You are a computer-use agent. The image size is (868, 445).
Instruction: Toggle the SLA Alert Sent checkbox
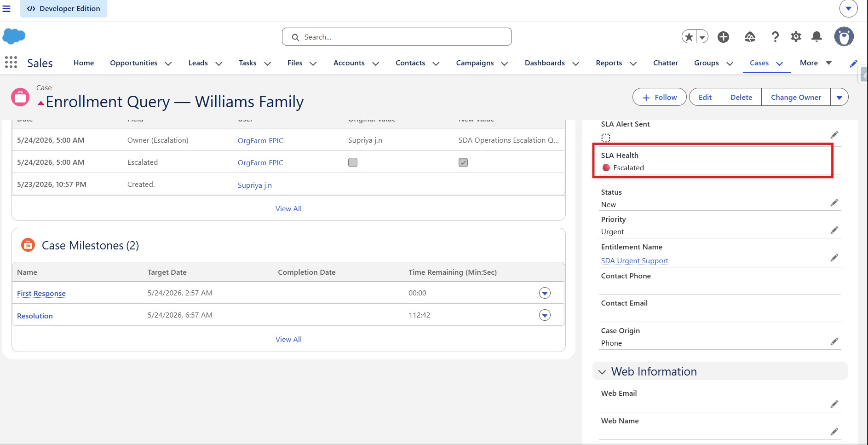click(606, 138)
